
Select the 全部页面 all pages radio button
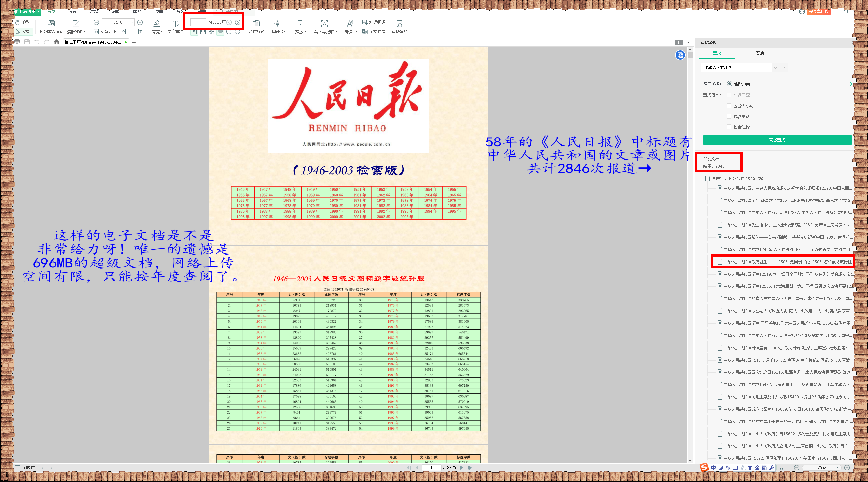coord(730,84)
